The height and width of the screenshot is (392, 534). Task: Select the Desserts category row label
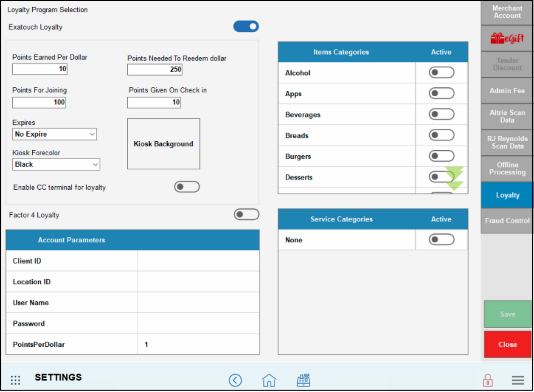pyautogui.click(x=299, y=177)
